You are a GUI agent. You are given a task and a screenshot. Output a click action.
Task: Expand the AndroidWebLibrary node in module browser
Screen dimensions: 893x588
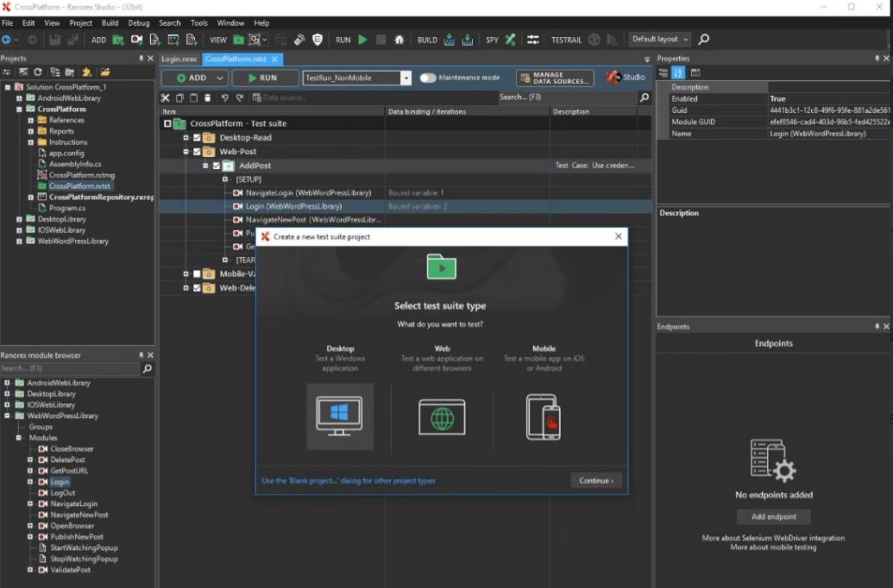(8, 383)
